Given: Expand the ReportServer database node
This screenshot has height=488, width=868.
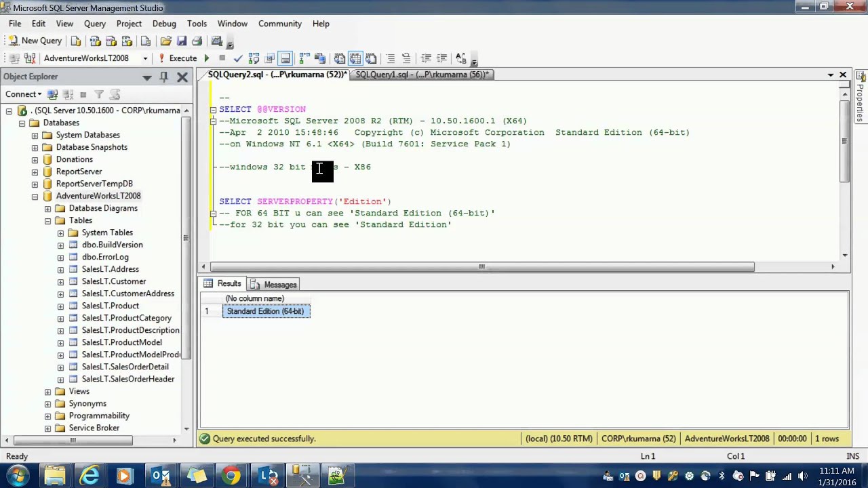Looking at the screenshot, I should pyautogui.click(x=35, y=171).
